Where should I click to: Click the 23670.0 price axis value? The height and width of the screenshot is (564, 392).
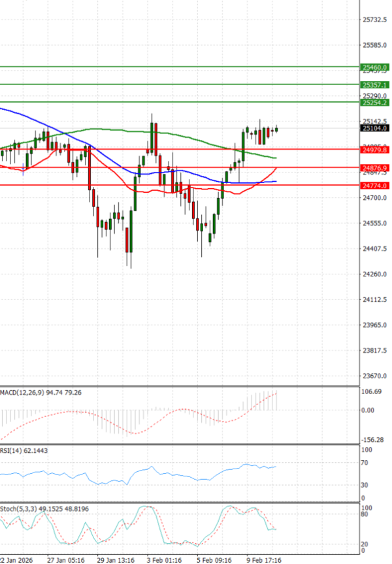tap(375, 376)
